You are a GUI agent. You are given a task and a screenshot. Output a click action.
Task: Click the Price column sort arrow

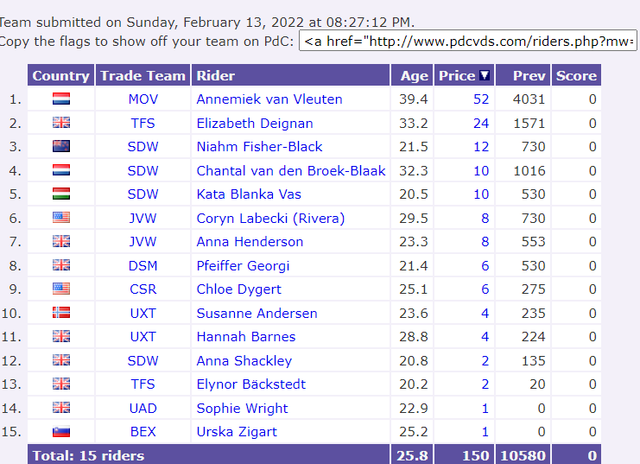pos(484,75)
